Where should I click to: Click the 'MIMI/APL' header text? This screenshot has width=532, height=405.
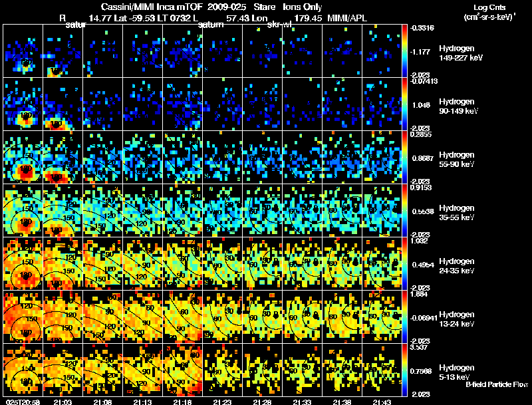pyautogui.click(x=347, y=19)
